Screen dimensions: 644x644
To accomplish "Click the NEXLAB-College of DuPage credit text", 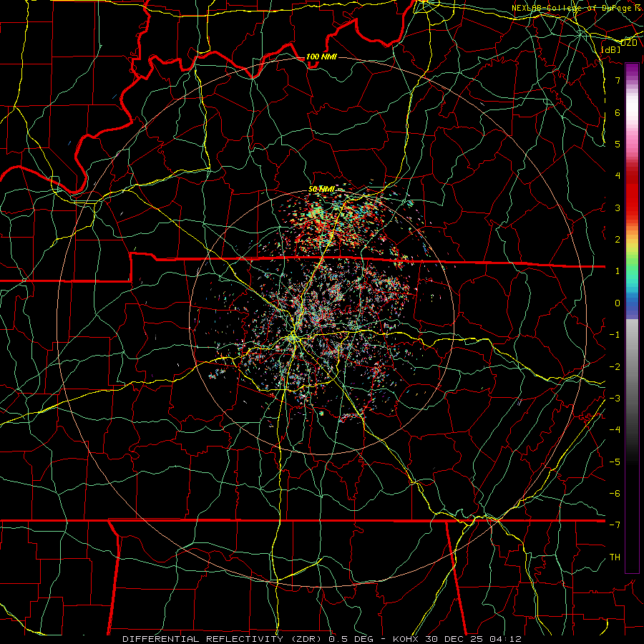I will click(575, 8).
